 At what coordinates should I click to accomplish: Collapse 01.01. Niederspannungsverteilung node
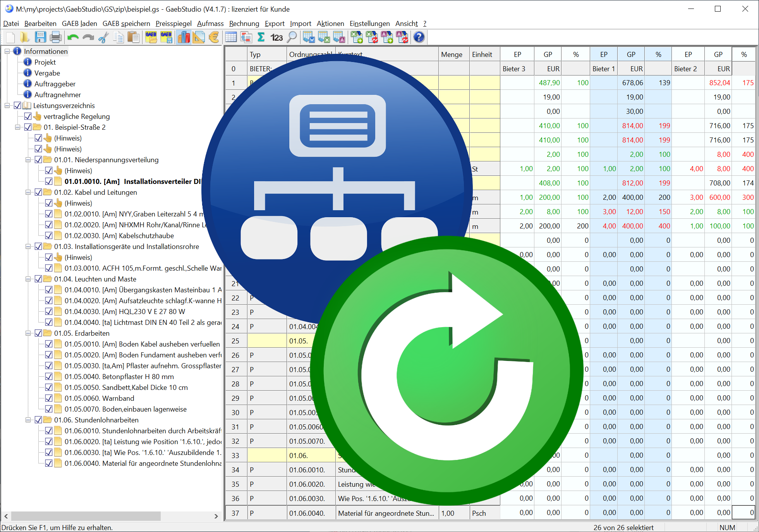[x=28, y=160]
